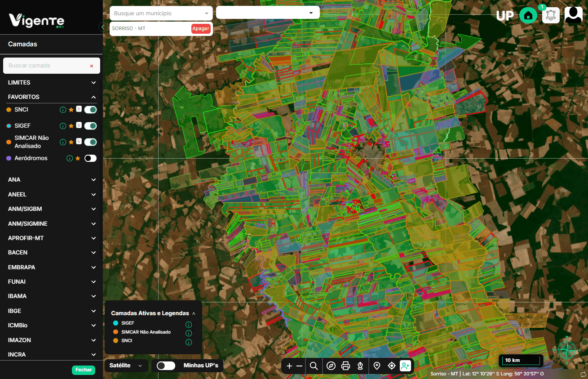Toggle the Minhas UP's switch
The height and width of the screenshot is (379, 588).
166,366
